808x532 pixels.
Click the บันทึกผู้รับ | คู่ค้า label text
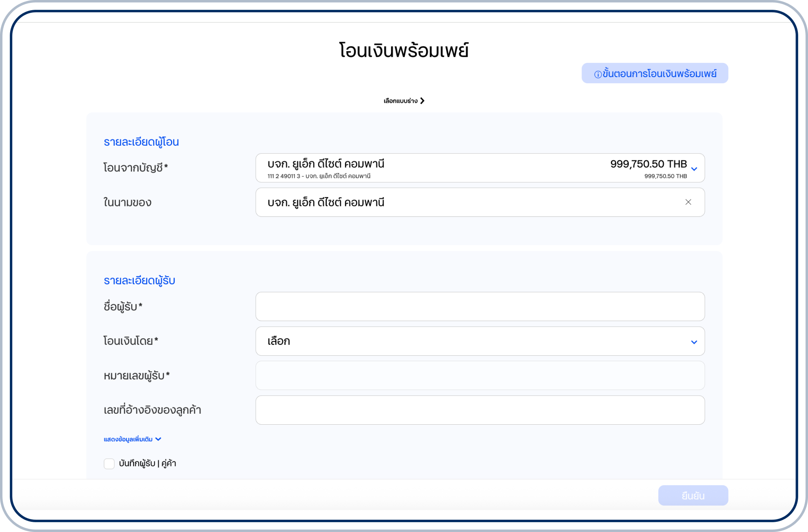(x=147, y=463)
